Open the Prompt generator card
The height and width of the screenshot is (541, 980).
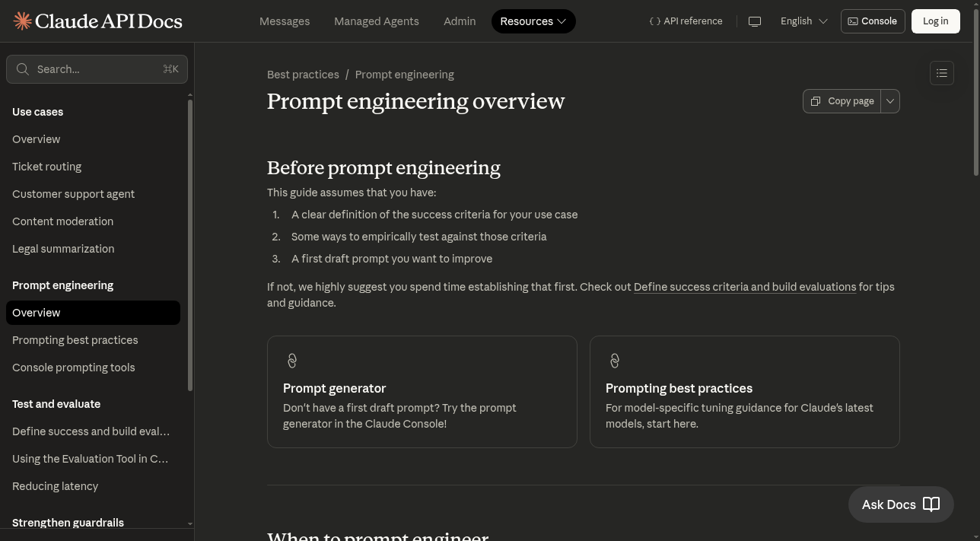(x=422, y=392)
